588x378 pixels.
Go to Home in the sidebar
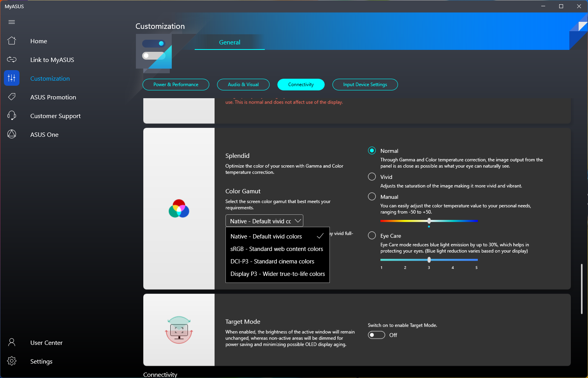pyautogui.click(x=39, y=41)
